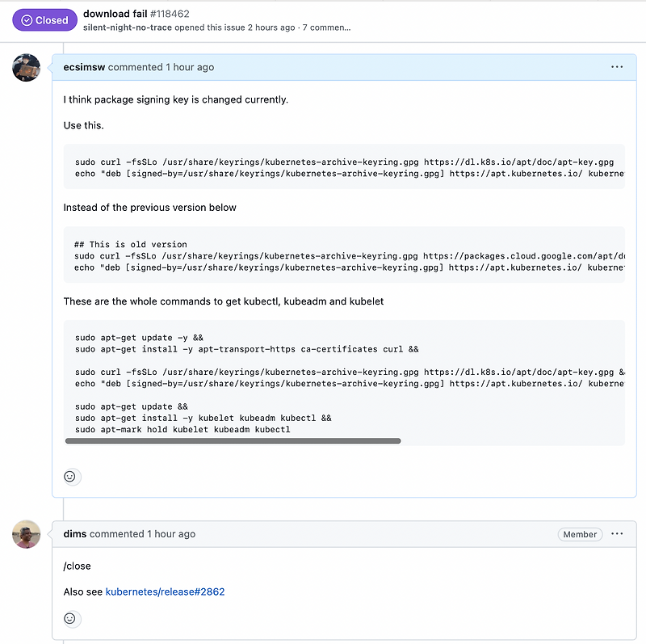Image resolution: width=646 pixels, height=644 pixels.
Task: Click the purple Closed status badge
Action: [44, 19]
